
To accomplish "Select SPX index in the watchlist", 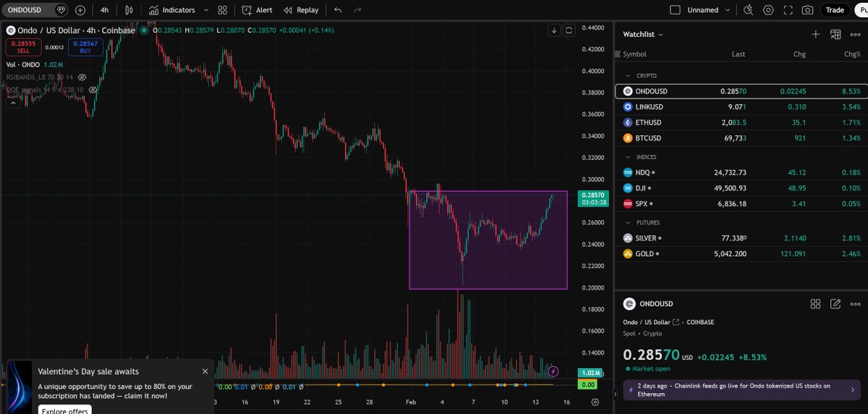I will click(x=741, y=204).
